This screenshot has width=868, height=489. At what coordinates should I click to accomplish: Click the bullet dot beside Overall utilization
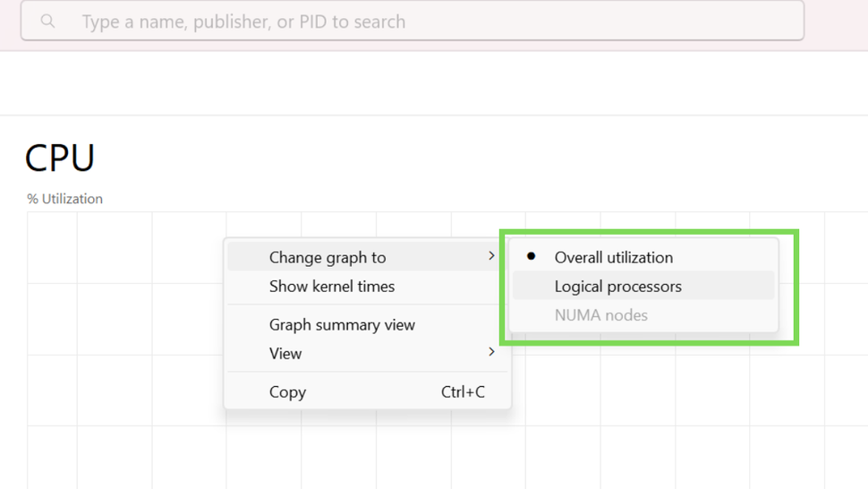tap(531, 256)
